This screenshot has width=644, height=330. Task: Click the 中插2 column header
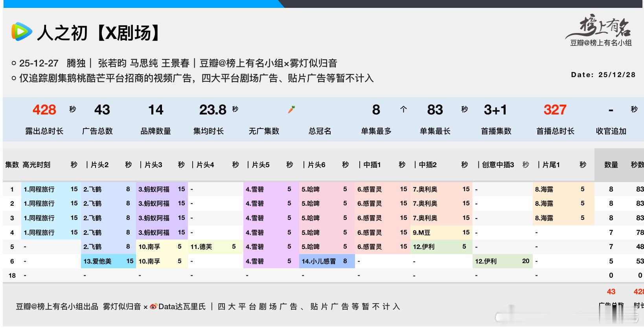428,165
